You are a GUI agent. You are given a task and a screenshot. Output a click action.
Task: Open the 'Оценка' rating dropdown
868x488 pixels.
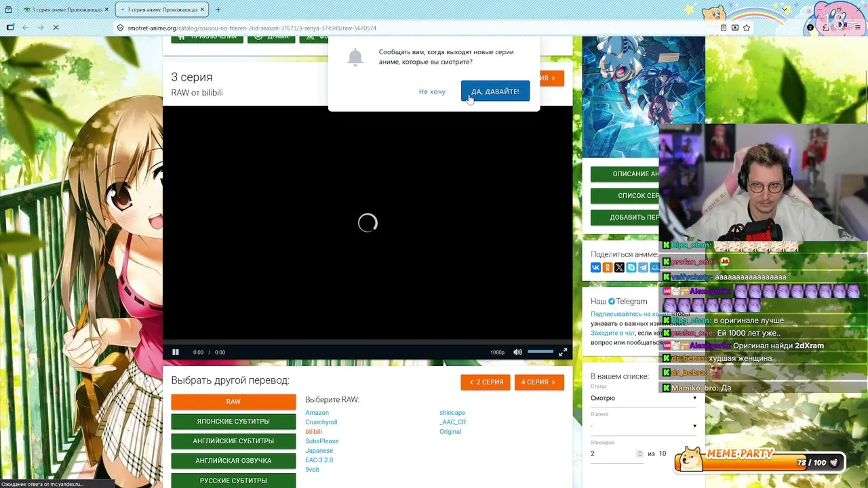click(644, 426)
